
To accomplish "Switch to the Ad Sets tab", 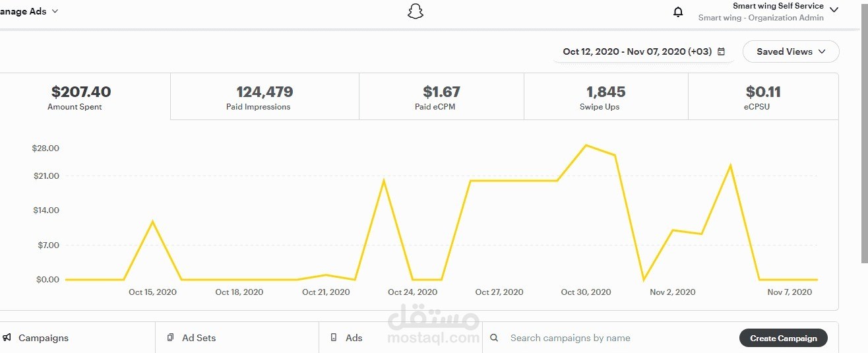I will (237, 338).
